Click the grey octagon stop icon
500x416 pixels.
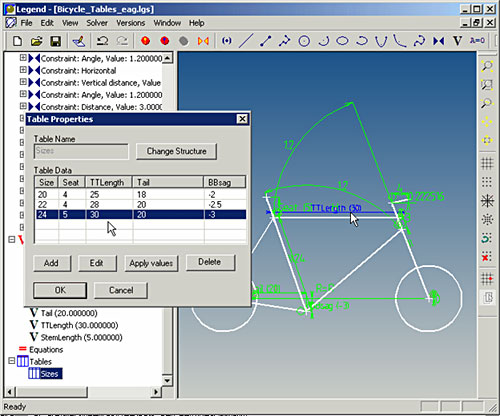coord(184,41)
